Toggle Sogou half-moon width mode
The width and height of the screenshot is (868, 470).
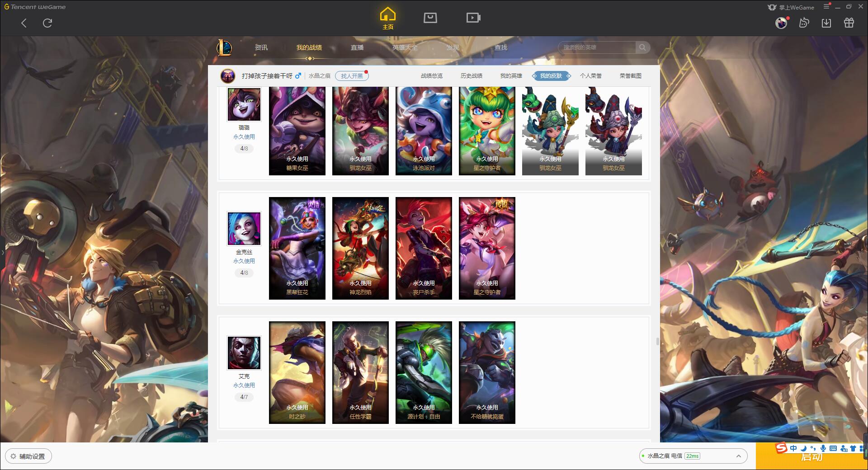803,448
